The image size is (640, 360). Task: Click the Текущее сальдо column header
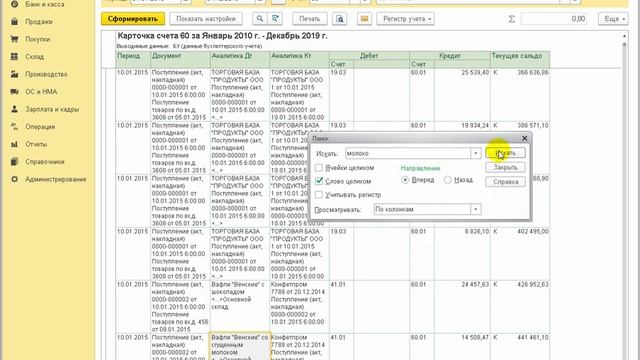tap(520, 60)
